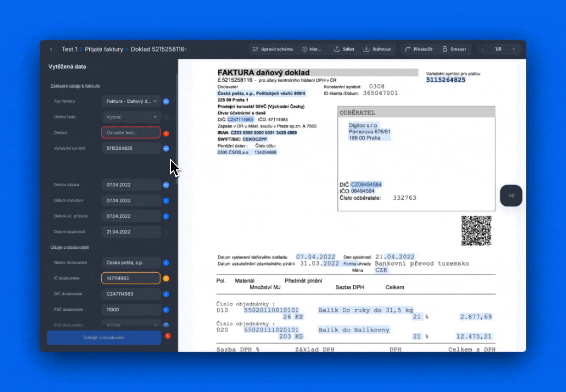Click Variabilní symbol field 5115264825

(131, 148)
